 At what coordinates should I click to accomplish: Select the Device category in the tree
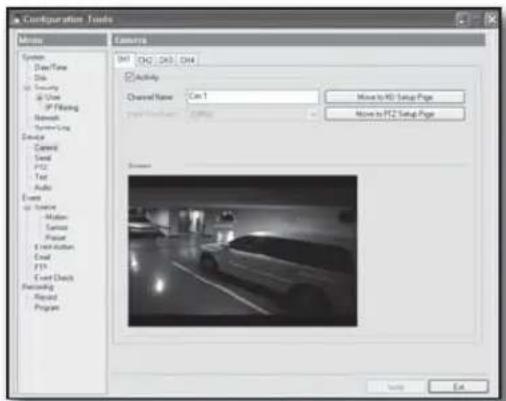coord(33,137)
